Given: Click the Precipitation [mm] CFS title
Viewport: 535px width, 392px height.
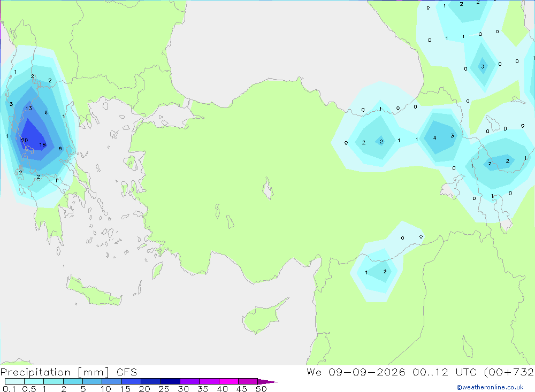Looking at the screenshot, I should [68, 372].
